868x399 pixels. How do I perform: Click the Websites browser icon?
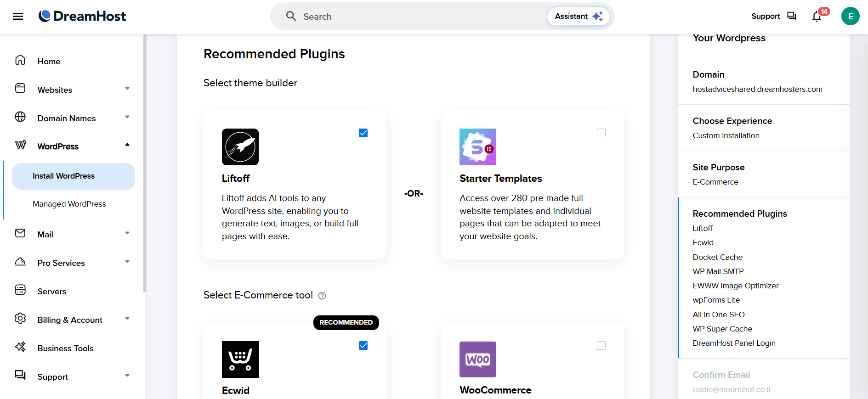click(20, 89)
